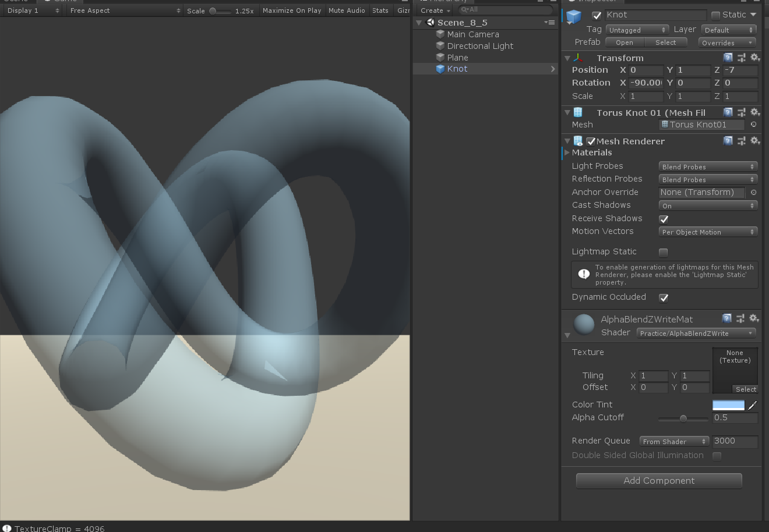The image size is (769, 532).
Task: Open the Motion Vectors dropdown
Action: (x=708, y=232)
